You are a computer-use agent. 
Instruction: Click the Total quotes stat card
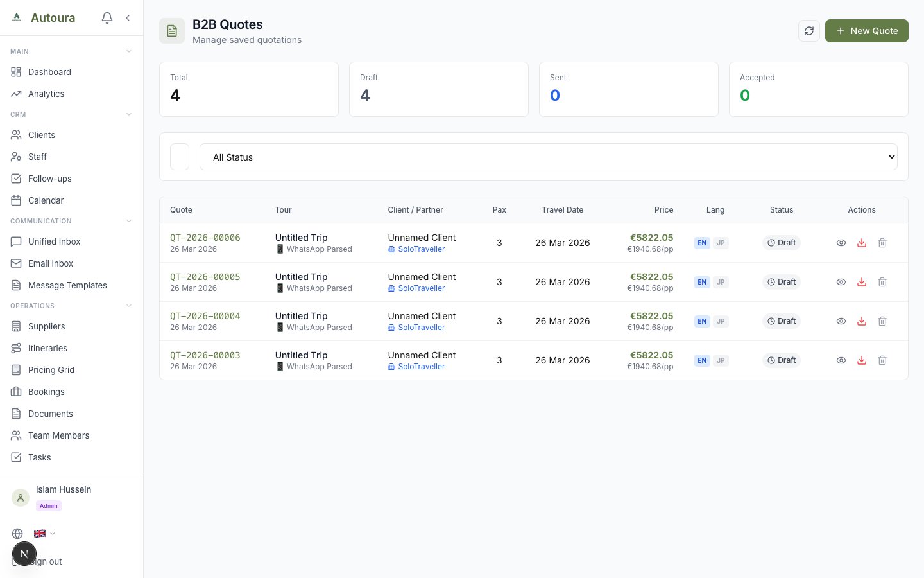coord(249,89)
